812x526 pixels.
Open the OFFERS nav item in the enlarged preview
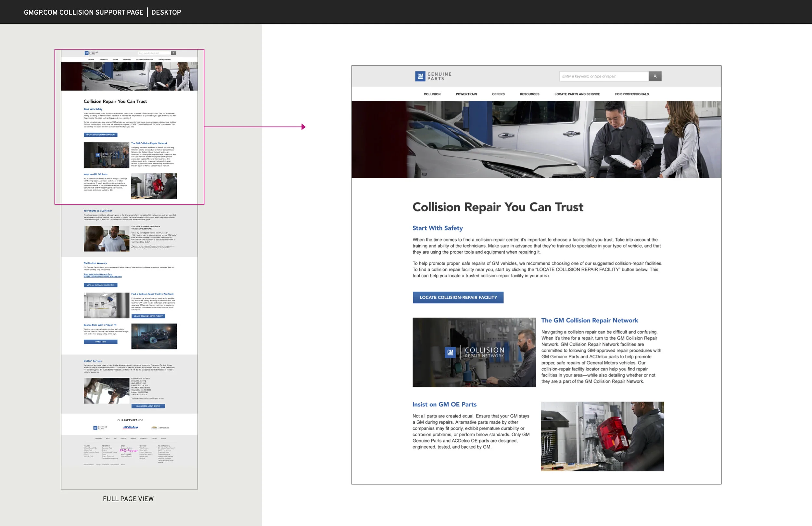pos(498,94)
